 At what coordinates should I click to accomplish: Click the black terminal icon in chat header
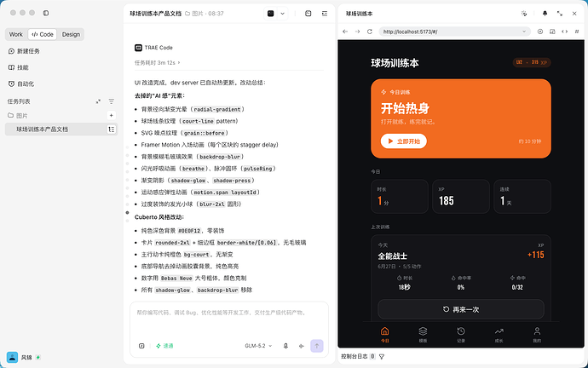coord(271,14)
